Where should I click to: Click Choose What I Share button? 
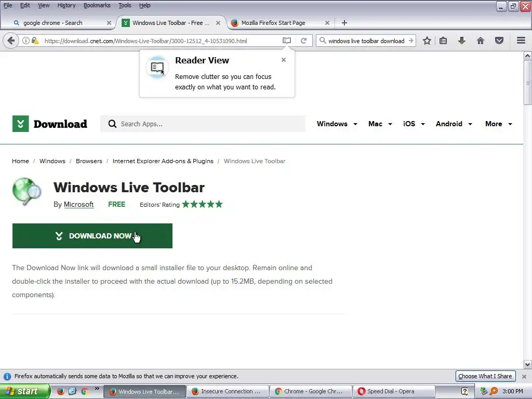pos(485,376)
